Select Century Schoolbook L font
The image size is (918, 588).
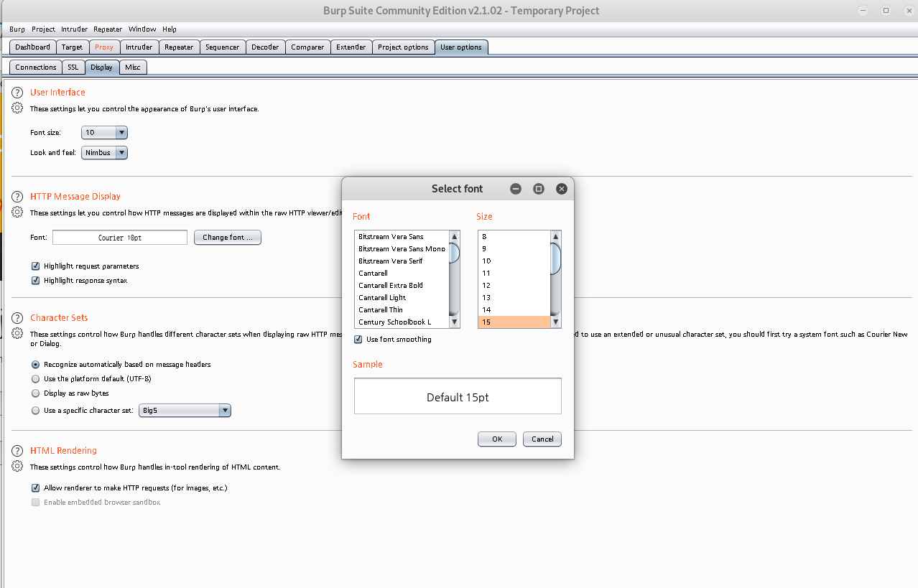402,322
